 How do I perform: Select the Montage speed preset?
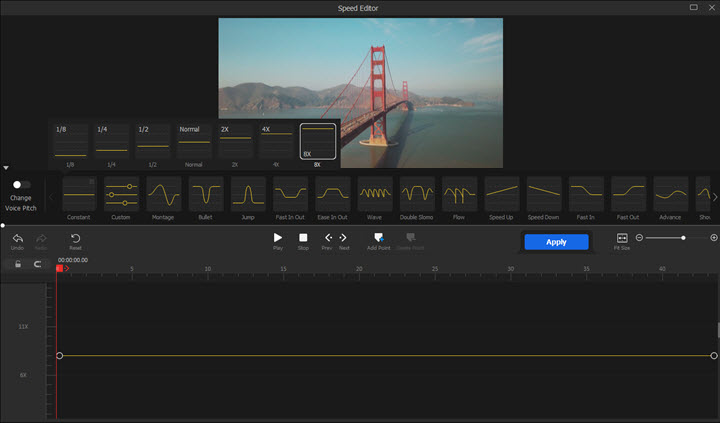pyautogui.click(x=163, y=193)
